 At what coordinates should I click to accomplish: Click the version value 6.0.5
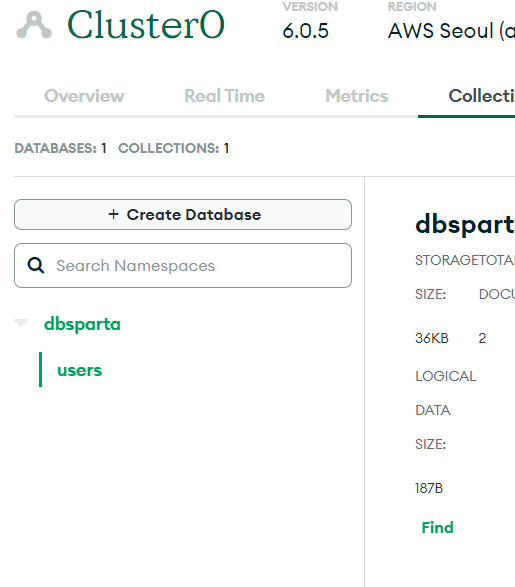[305, 31]
